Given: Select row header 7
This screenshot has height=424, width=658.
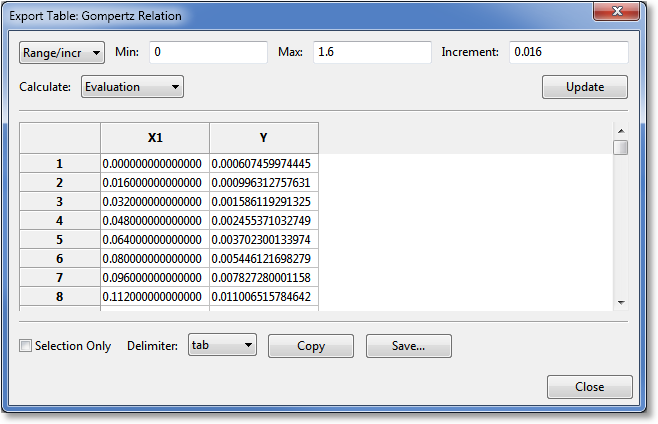Looking at the screenshot, I should coord(60,277).
